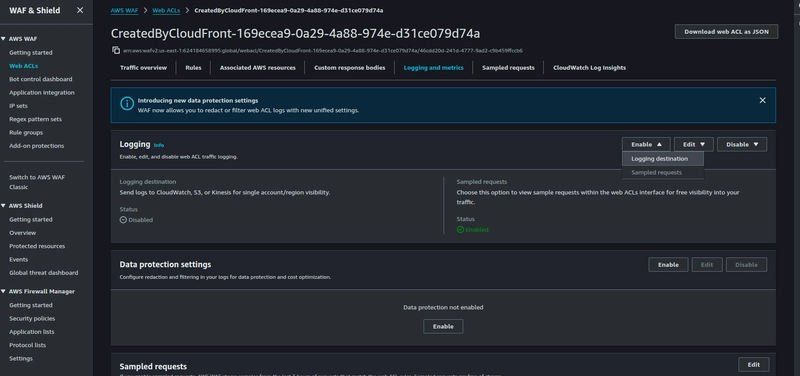
Task: Close the Logging Enable dropdown
Action: pyautogui.click(x=646, y=144)
